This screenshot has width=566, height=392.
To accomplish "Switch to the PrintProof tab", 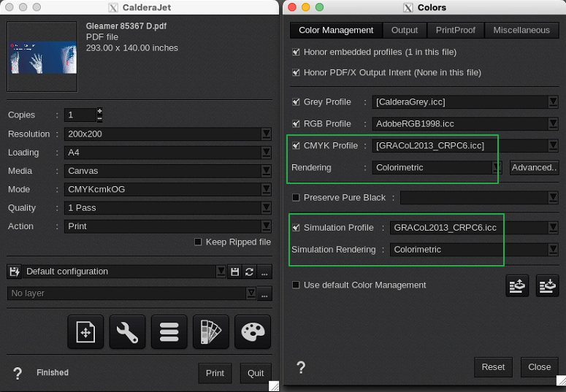I will pyautogui.click(x=455, y=30).
